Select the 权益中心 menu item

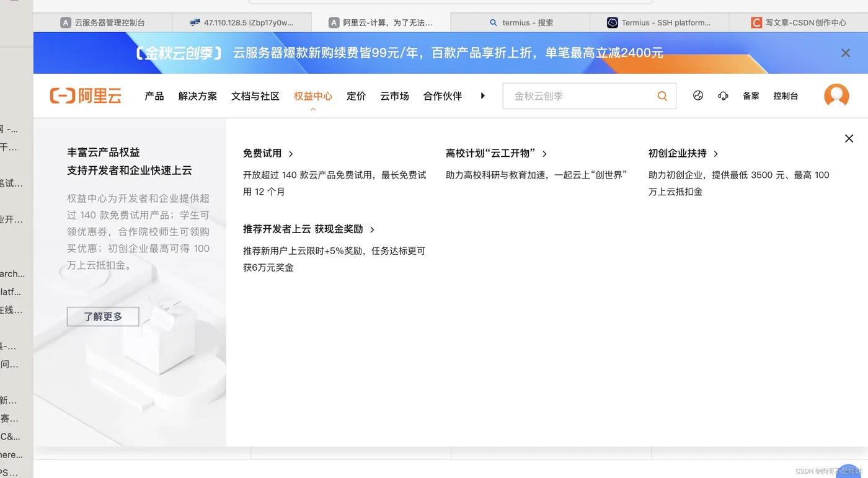pos(313,96)
